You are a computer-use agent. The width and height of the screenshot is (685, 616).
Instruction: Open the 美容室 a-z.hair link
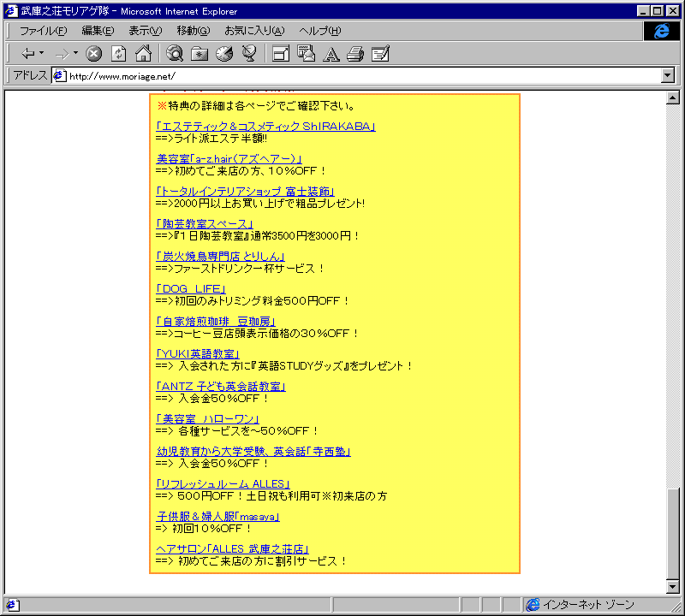point(229,159)
